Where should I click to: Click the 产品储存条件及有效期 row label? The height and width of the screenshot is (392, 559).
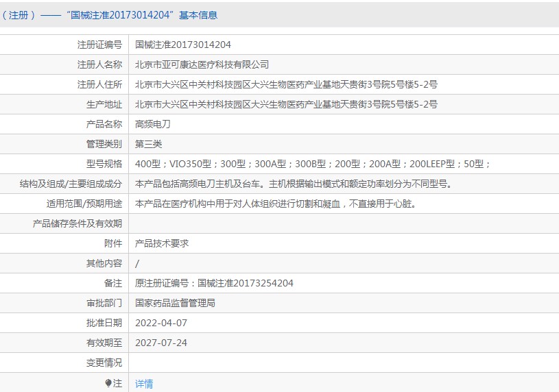(78, 223)
